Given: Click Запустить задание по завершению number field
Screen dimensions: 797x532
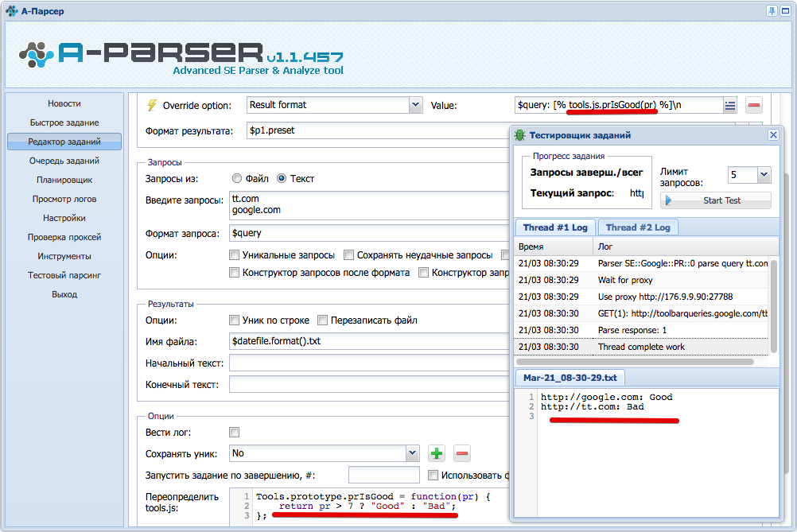Looking at the screenshot, I should pos(383,475).
